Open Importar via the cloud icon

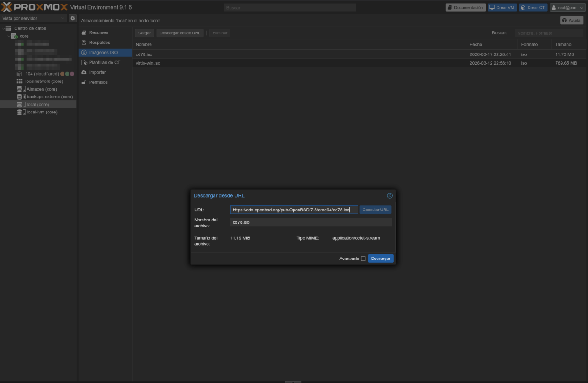[84, 72]
